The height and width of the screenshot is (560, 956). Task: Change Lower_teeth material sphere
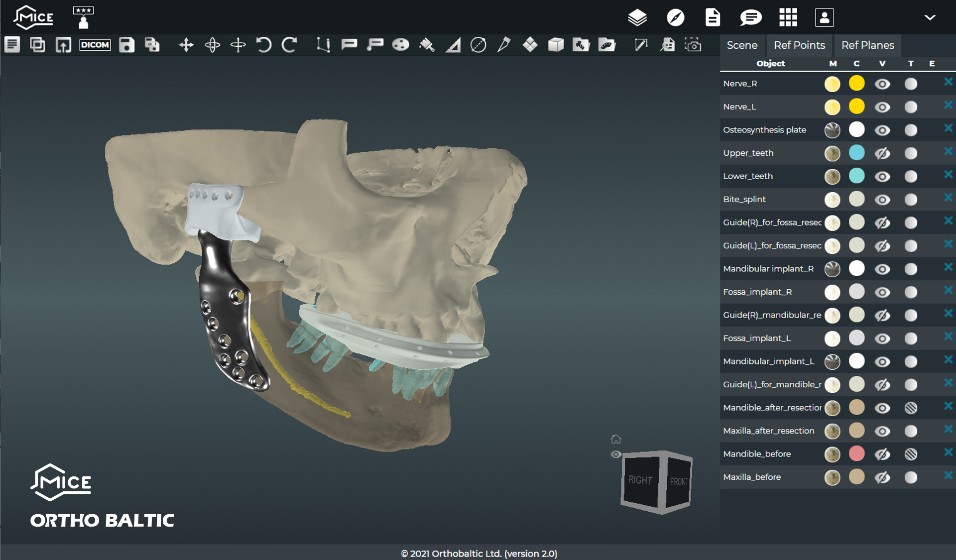point(832,177)
